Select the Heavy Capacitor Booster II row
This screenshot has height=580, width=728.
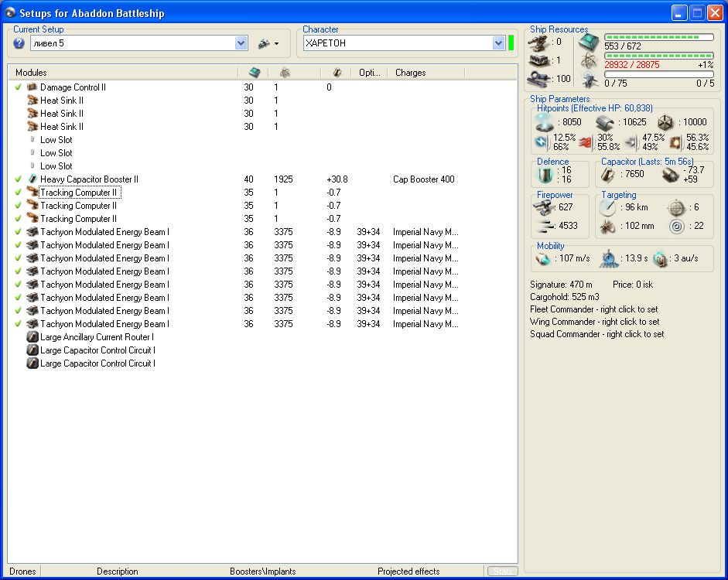coord(262,179)
